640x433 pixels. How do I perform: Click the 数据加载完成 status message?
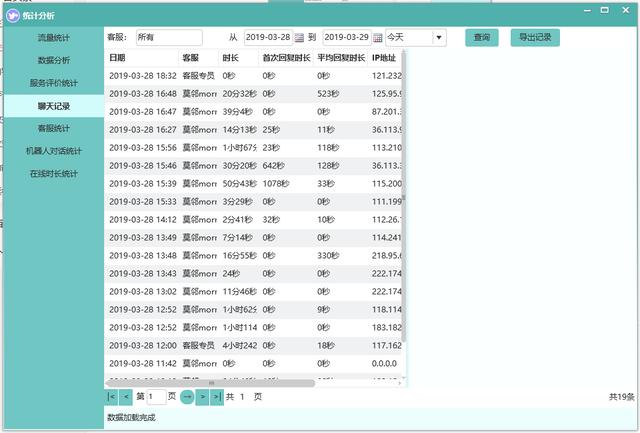(x=131, y=417)
